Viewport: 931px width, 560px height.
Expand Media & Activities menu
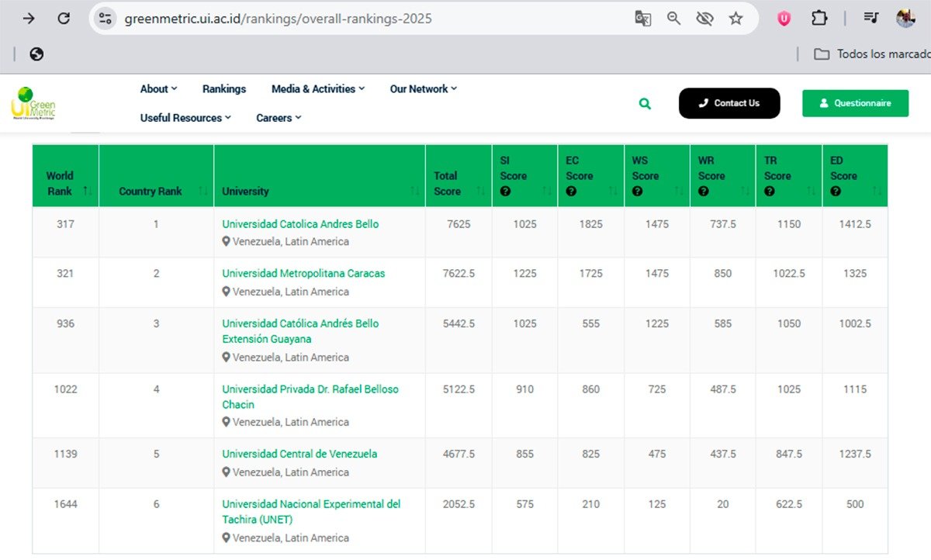click(x=318, y=88)
